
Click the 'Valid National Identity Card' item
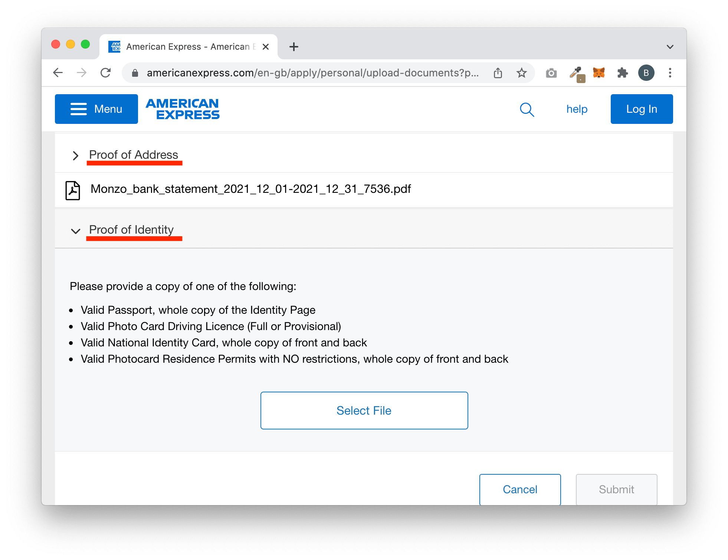pyautogui.click(x=224, y=342)
